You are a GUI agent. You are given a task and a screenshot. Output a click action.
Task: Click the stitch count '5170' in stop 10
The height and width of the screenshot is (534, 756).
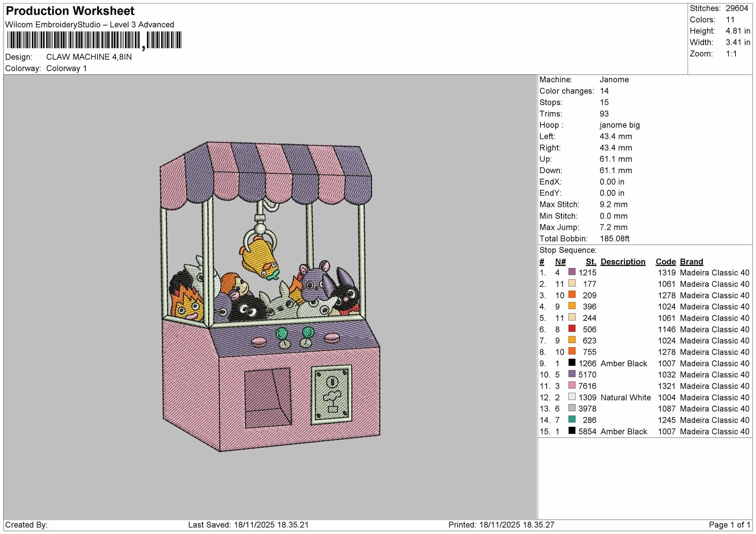587,375
